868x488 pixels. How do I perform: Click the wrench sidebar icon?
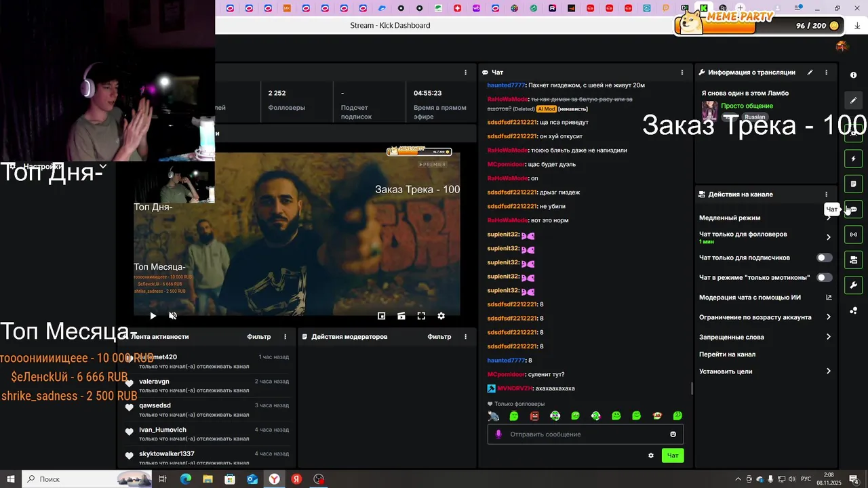854,285
